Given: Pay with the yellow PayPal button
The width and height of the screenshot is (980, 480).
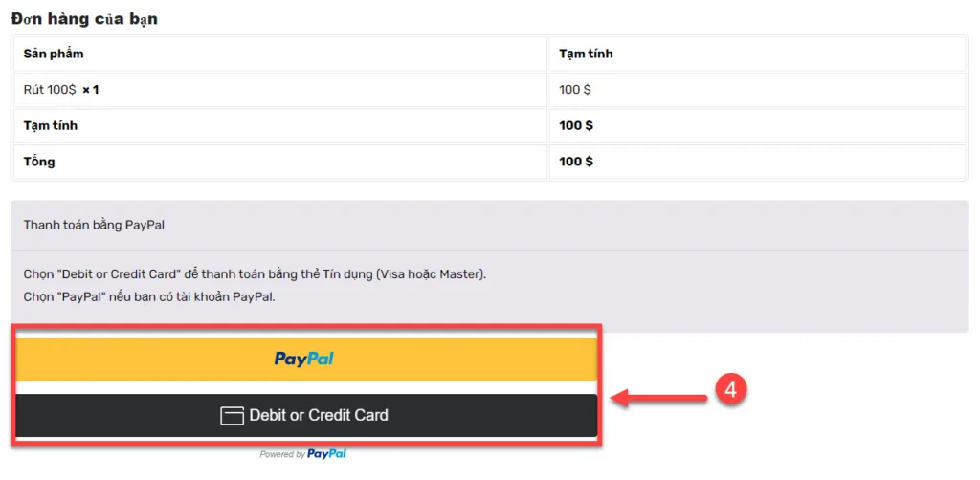Looking at the screenshot, I should pyautogui.click(x=305, y=359).
